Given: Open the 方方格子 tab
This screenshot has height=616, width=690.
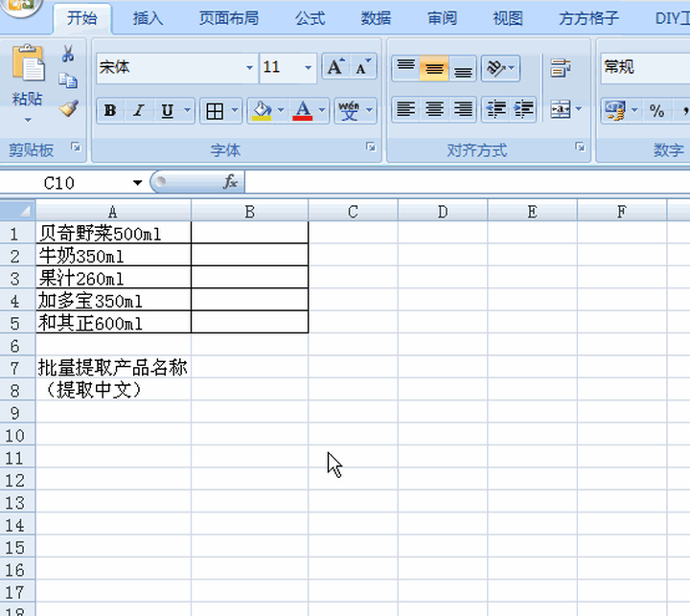Looking at the screenshot, I should [x=588, y=18].
